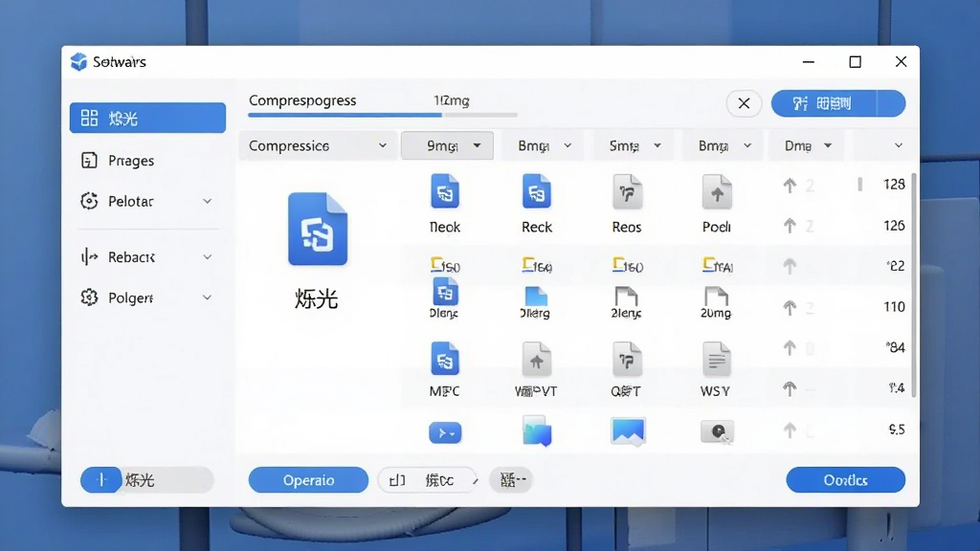Click the upload arrow in row 126
Image resolution: width=980 pixels, height=551 pixels.
[x=790, y=226]
